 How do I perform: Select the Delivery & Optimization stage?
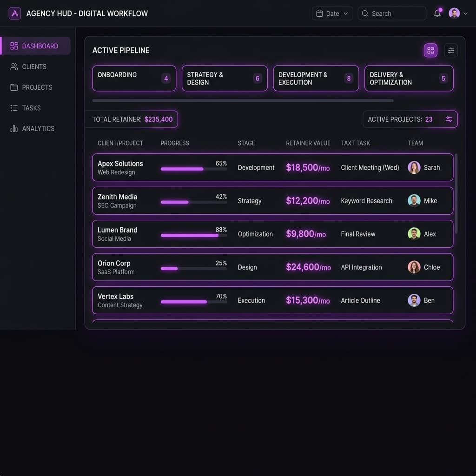[409, 78]
